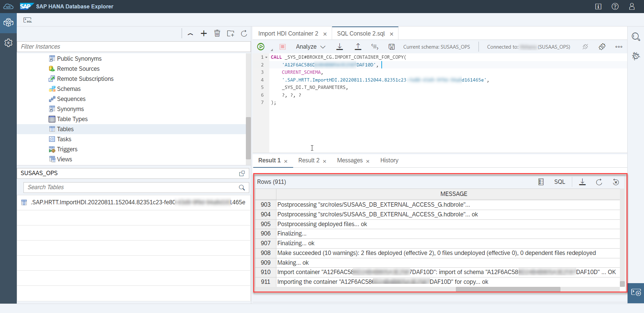Screen dimensions: 644x313
Task: Open the Database Explorer cube icon in sidebar
Action: (8, 22)
